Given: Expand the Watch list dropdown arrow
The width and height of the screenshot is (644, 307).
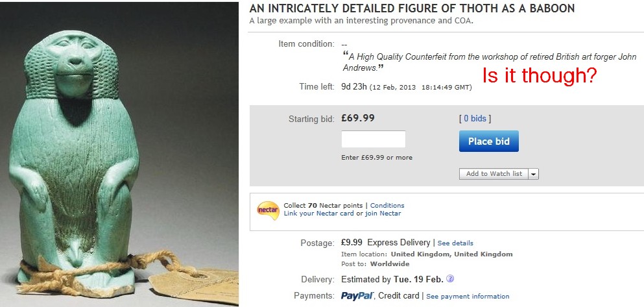Looking at the screenshot, I should [x=533, y=174].
